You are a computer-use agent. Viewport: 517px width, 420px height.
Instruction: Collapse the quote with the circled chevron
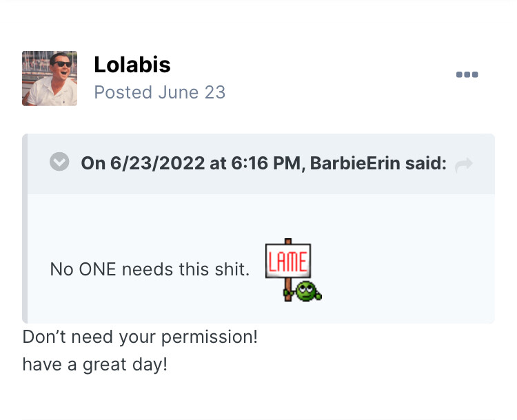pos(60,162)
